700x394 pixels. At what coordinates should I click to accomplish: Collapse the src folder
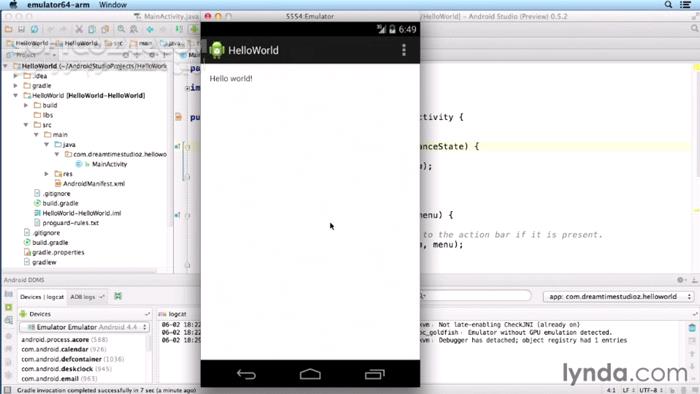[26, 125]
